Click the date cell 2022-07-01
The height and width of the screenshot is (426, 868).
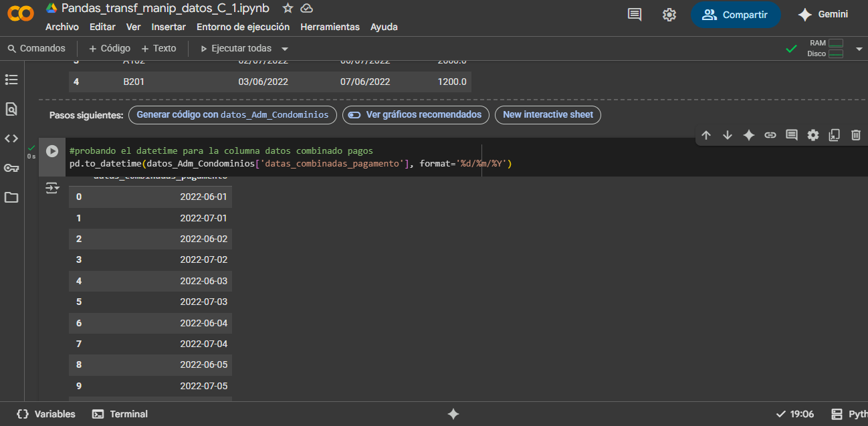pos(203,218)
